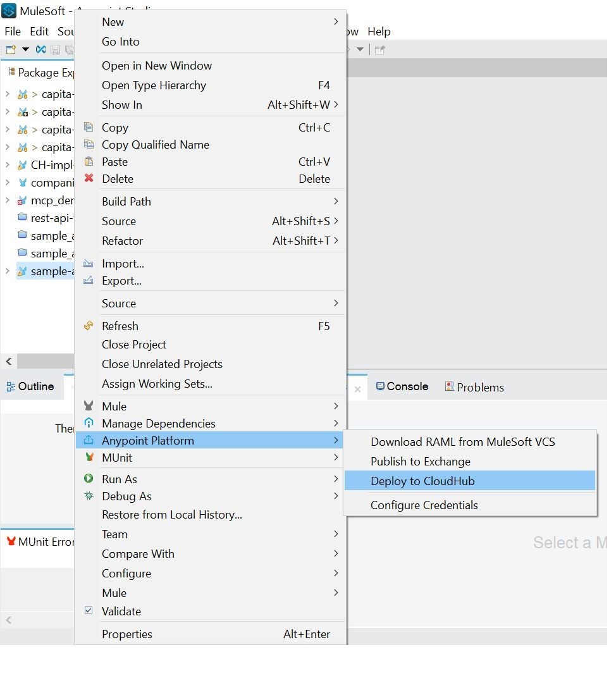Open Refactor submenu
Screen dimensions: 616x683
click(210, 240)
